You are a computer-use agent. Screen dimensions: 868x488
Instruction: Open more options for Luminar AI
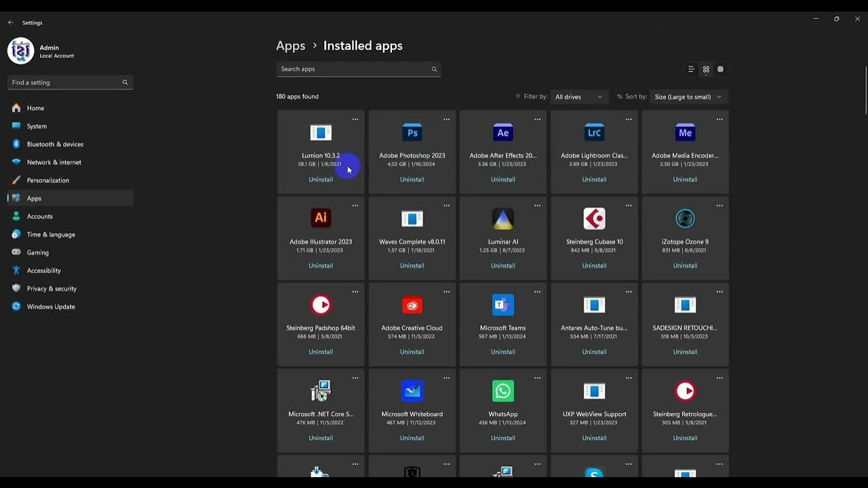pos(537,205)
